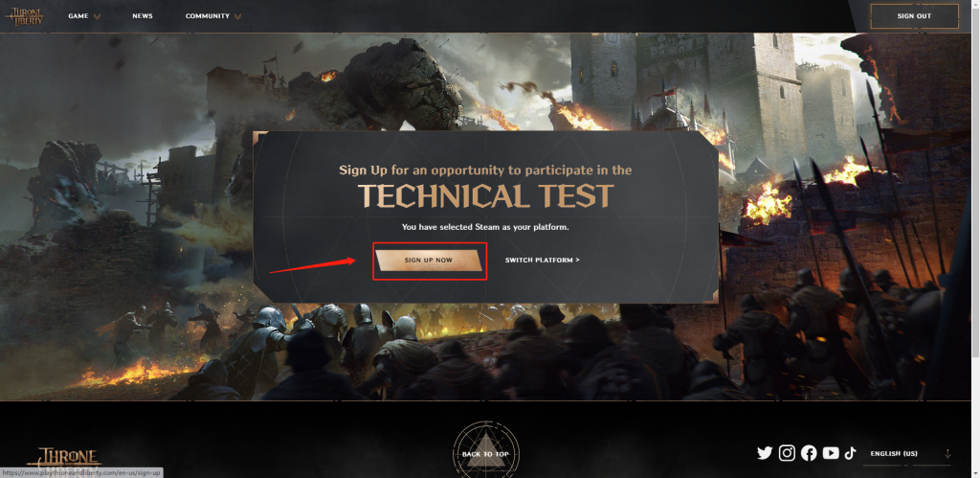Open the GAME menu
980x478 pixels.
pyautogui.click(x=78, y=16)
